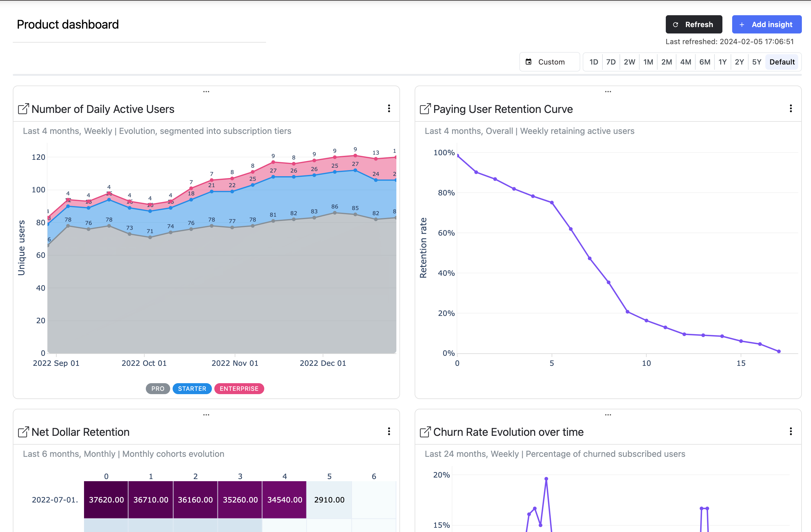Open Number of Daily Active Users in full view
Viewport: 811px width, 532px height.
(x=23, y=109)
